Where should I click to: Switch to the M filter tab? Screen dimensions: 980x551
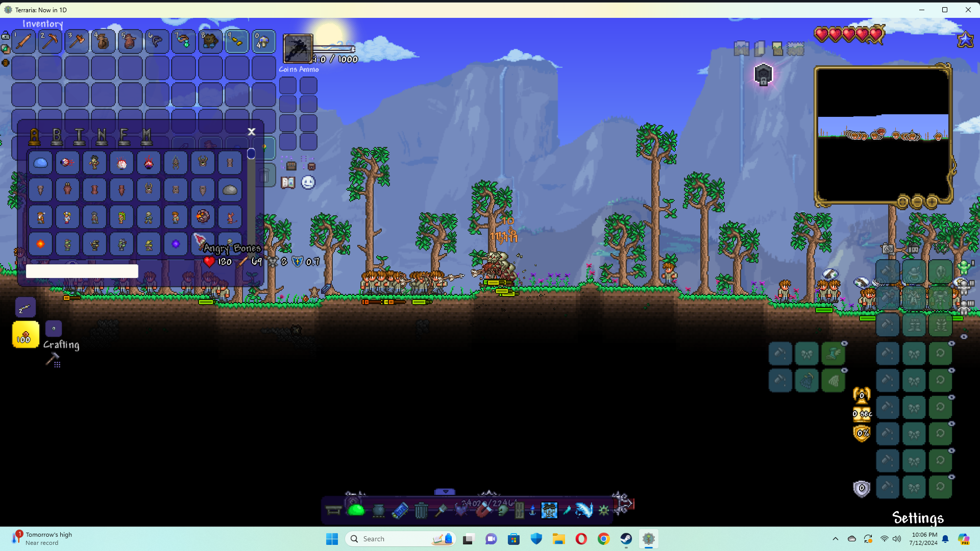(147, 136)
